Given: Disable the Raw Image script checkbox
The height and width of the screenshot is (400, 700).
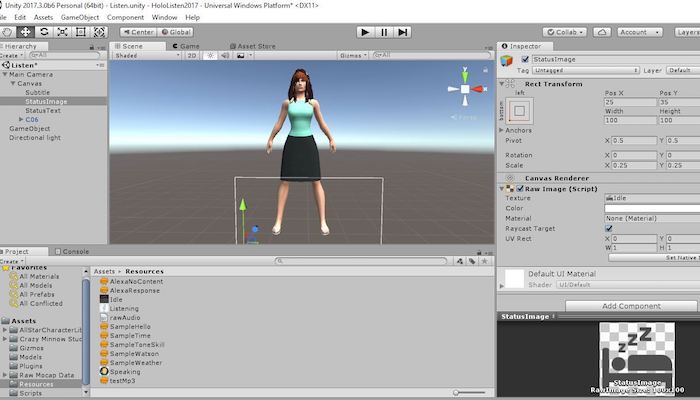Looking at the screenshot, I should [x=520, y=189].
